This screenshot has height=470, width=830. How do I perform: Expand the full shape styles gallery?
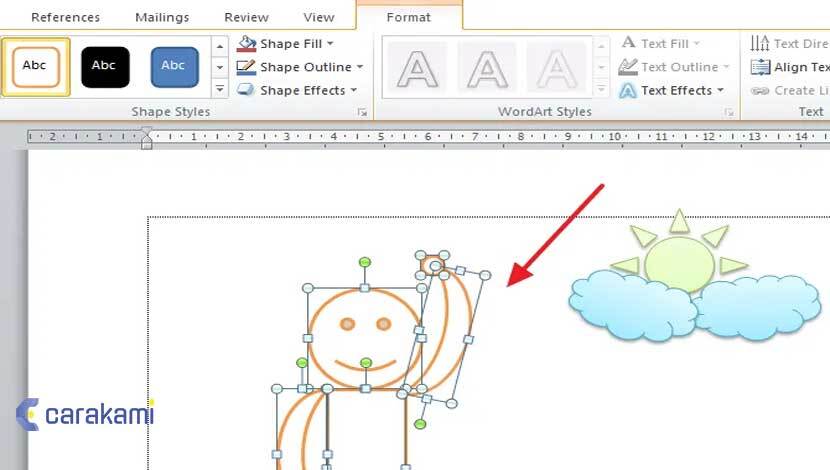(x=220, y=88)
